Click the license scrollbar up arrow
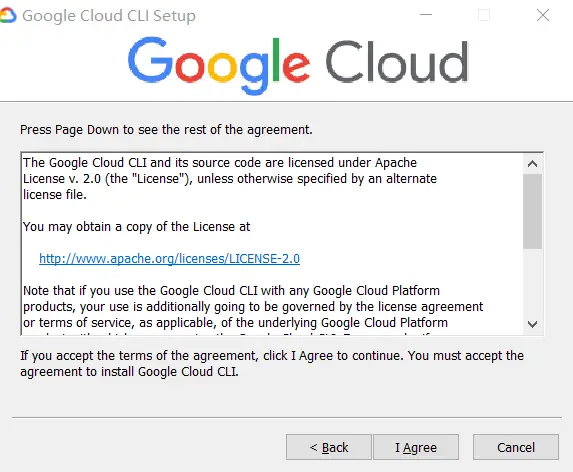Screen dimensions: 573x472 (532, 164)
